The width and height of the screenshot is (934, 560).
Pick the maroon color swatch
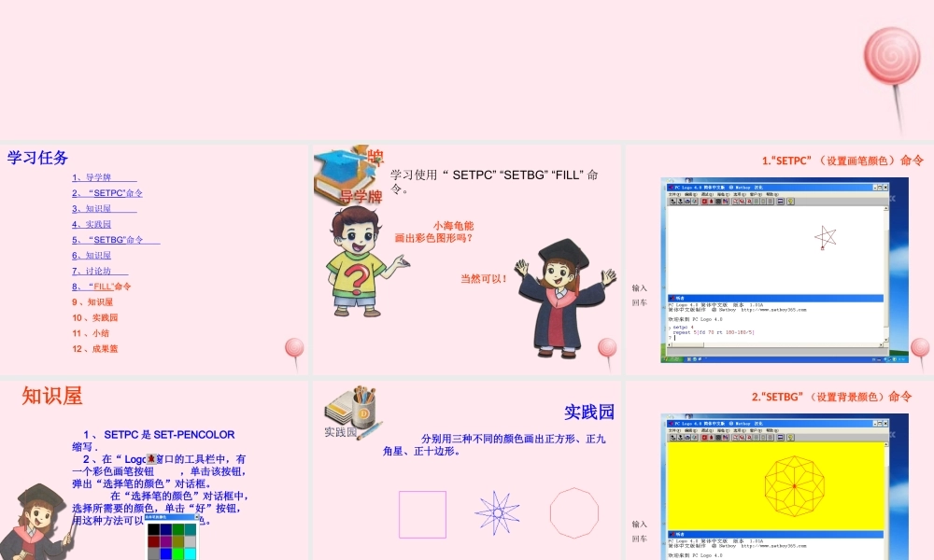pyautogui.click(x=154, y=541)
